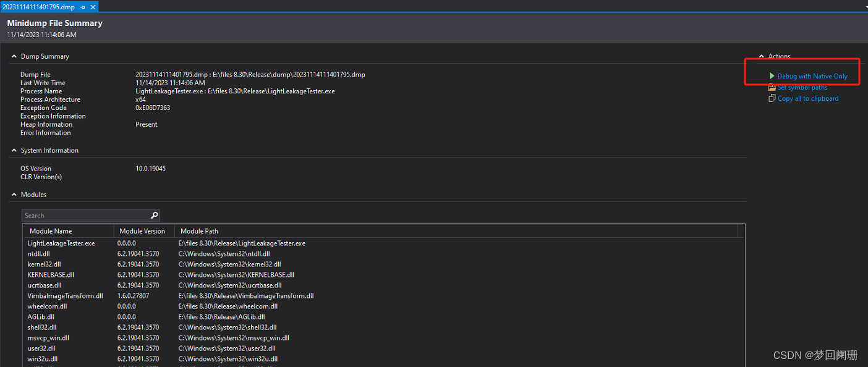
Task: Click the CLR Version(s) label
Action: click(41, 177)
